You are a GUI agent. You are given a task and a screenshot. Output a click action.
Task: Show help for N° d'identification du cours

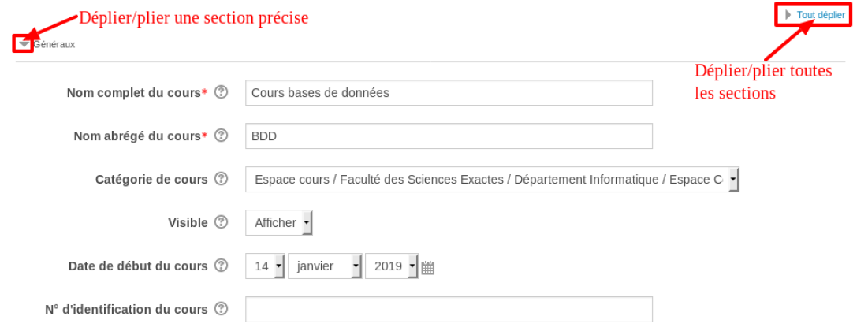point(222,309)
